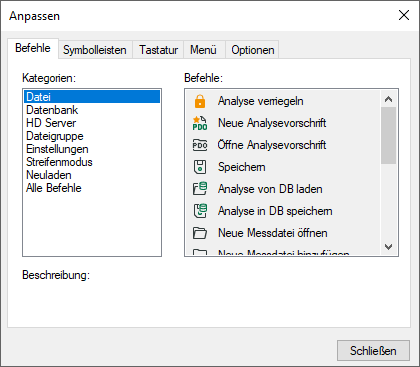Click the Öffne Analysevorschrift PDO icon
The width and height of the screenshot is (420, 367).
pyautogui.click(x=200, y=145)
